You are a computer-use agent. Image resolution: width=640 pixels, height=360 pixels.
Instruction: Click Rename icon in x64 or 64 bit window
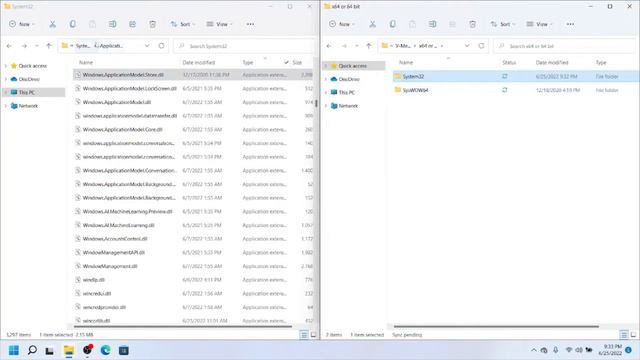coord(433,24)
